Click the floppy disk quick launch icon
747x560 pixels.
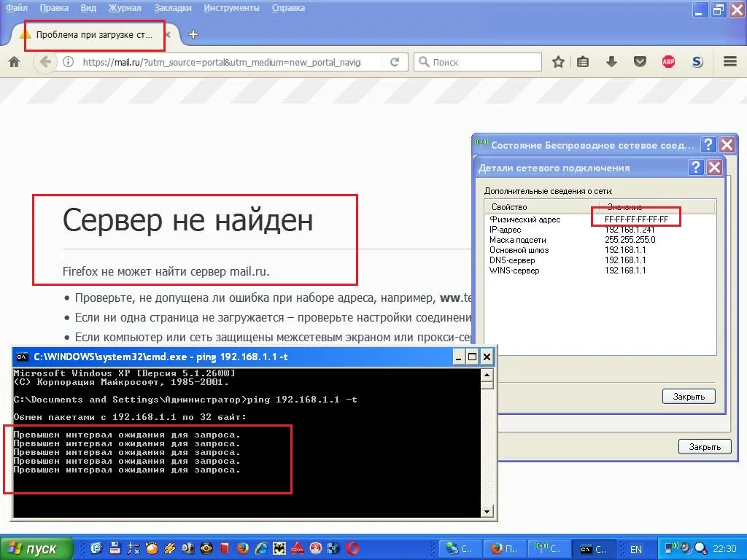[x=115, y=548]
